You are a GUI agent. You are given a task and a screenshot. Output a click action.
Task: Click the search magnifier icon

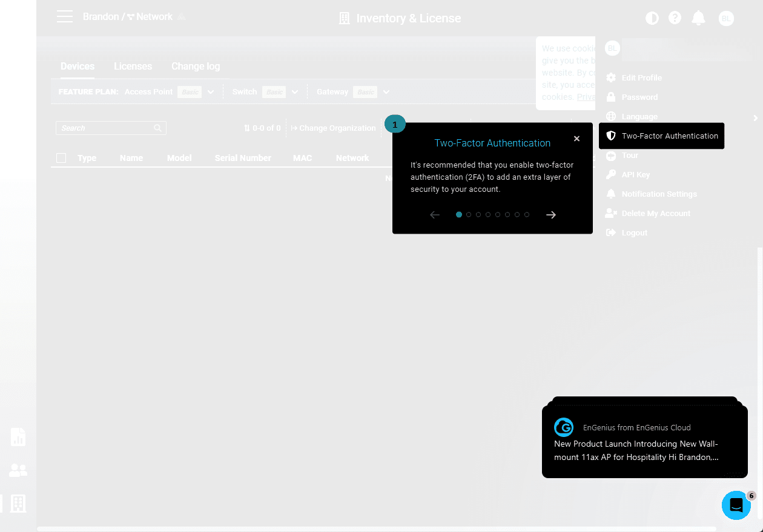point(157,128)
